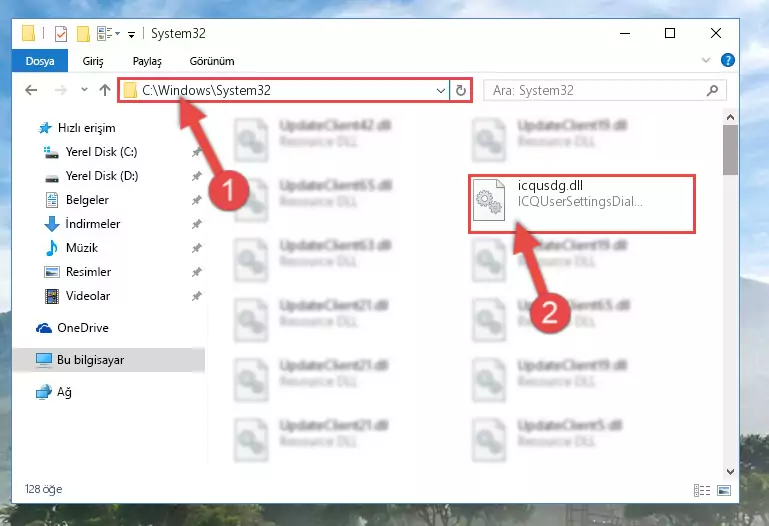
Task: Click the address bar path C:\Windows\System32
Action: point(206,90)
